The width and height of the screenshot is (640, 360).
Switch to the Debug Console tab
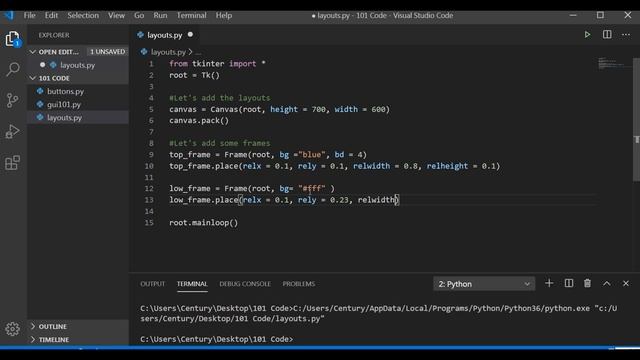point(245,284)
